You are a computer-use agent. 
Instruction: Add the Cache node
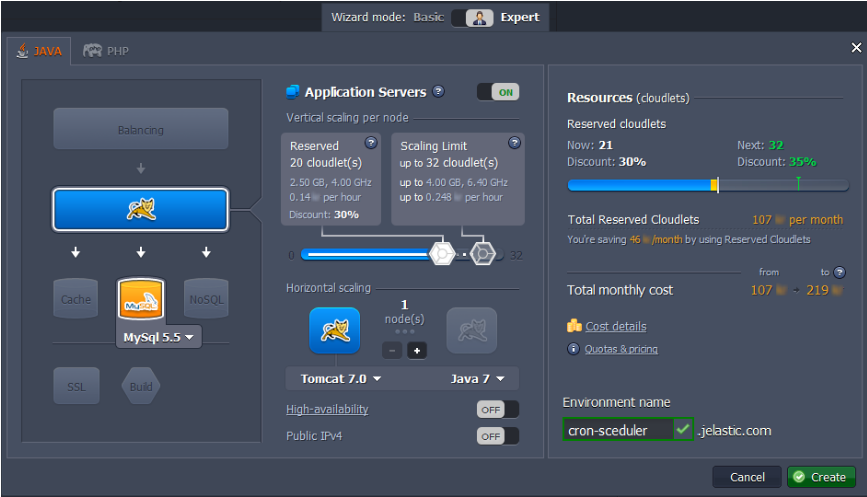(x=76, y=298)
